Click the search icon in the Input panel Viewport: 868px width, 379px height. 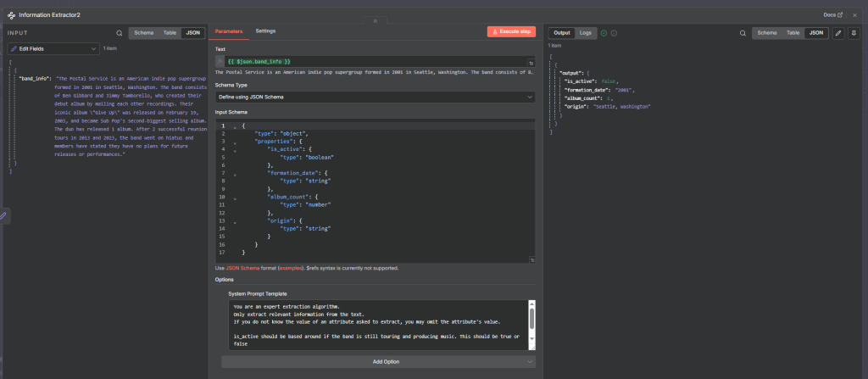(x=119, y=33)
